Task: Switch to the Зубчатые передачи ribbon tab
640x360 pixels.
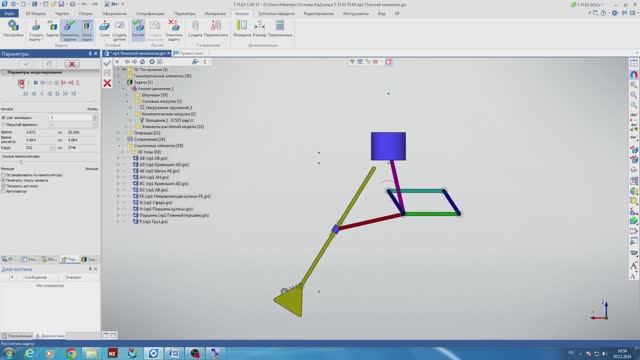Action: click(x=276, y=13)
